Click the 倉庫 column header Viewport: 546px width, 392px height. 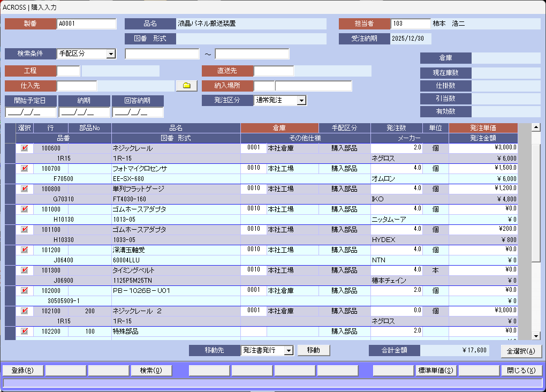click(279, 128)
